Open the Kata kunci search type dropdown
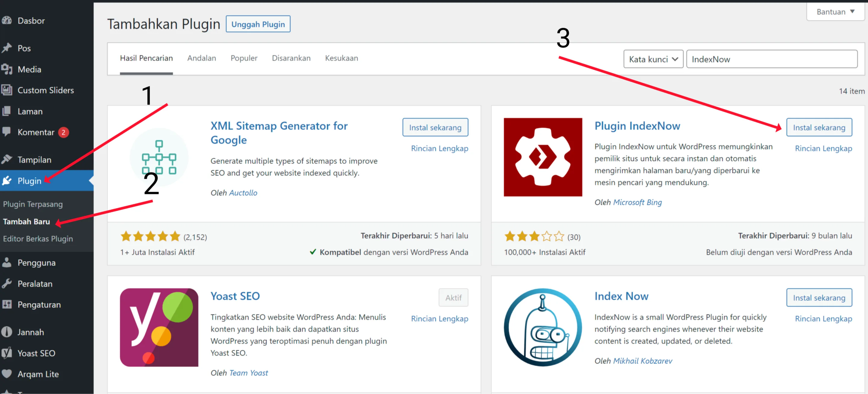Screen dimensions: 868x394 click(653, 59)
